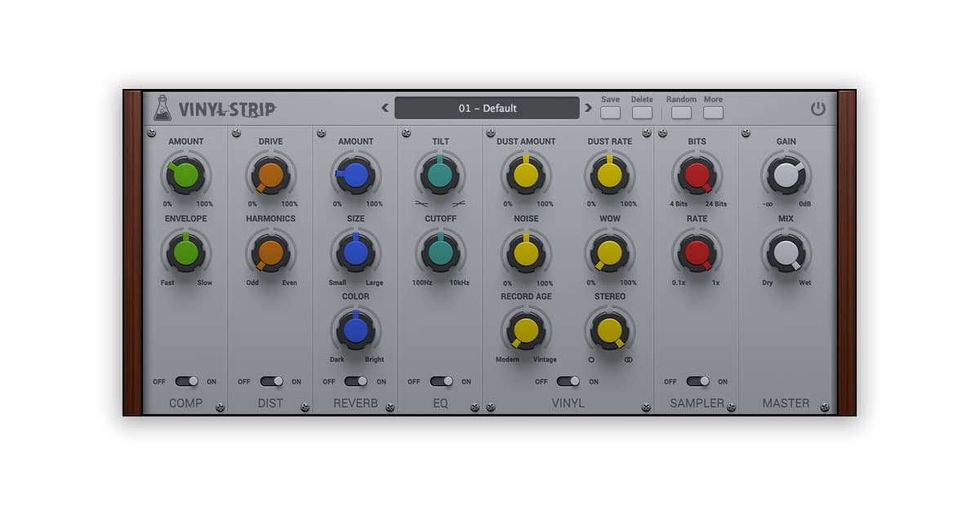Click the yellow RECORD AGE knob
980x512 pixels.
526,330
